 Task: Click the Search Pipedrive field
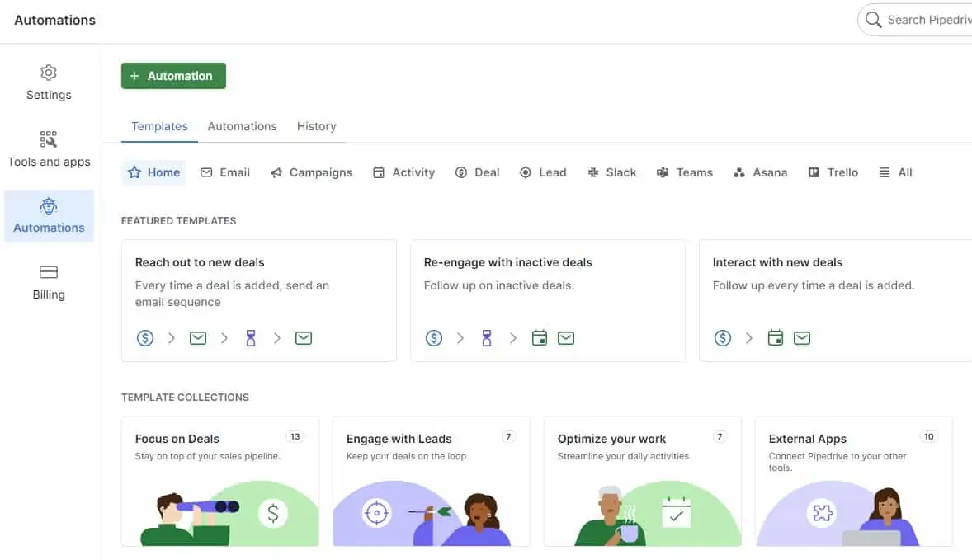tap(916, 20)
